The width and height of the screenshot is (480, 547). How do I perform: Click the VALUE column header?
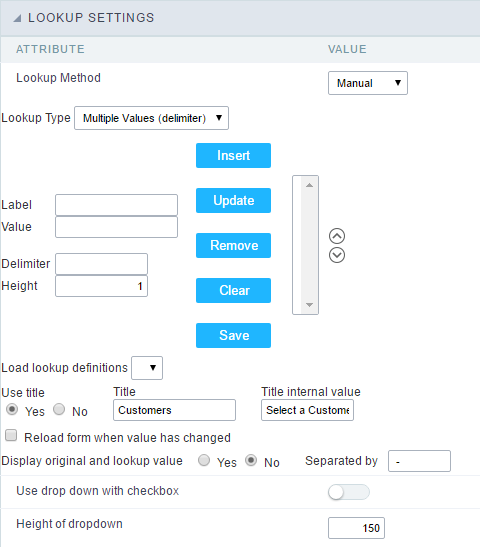tap(347, 49)
